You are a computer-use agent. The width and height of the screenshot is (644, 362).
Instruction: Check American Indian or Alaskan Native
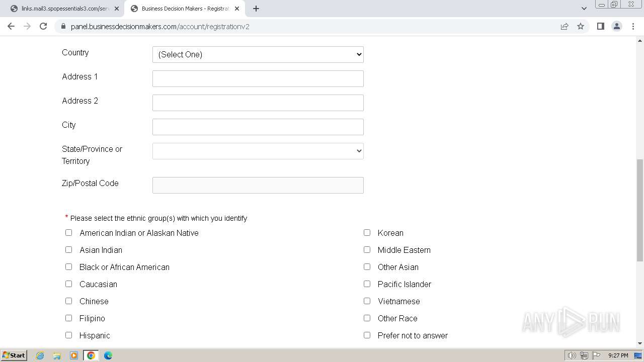(x=68, y=233)
